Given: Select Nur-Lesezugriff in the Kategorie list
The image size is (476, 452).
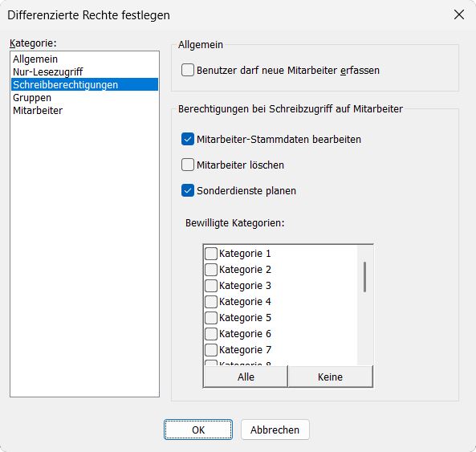Looking at the screenshot, I should pos(84,71).
